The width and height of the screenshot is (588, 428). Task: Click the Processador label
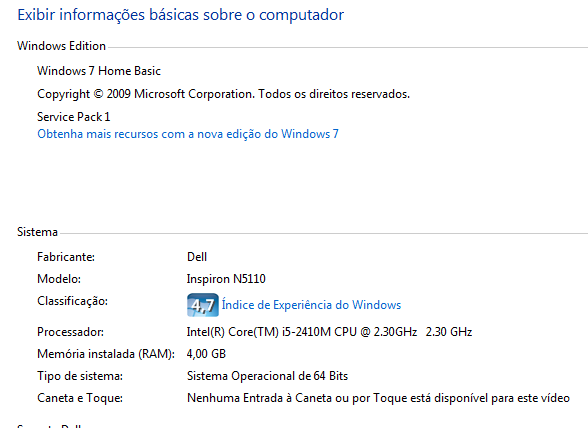click(x=70, y=332)
